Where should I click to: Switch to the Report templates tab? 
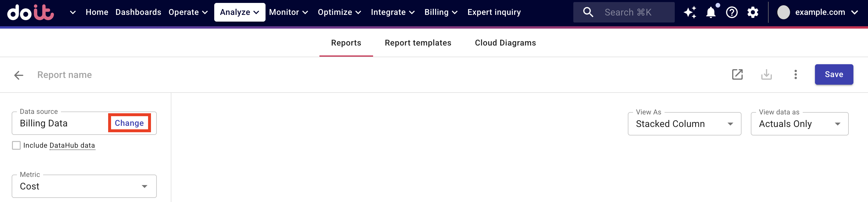[x=418, y=43]
